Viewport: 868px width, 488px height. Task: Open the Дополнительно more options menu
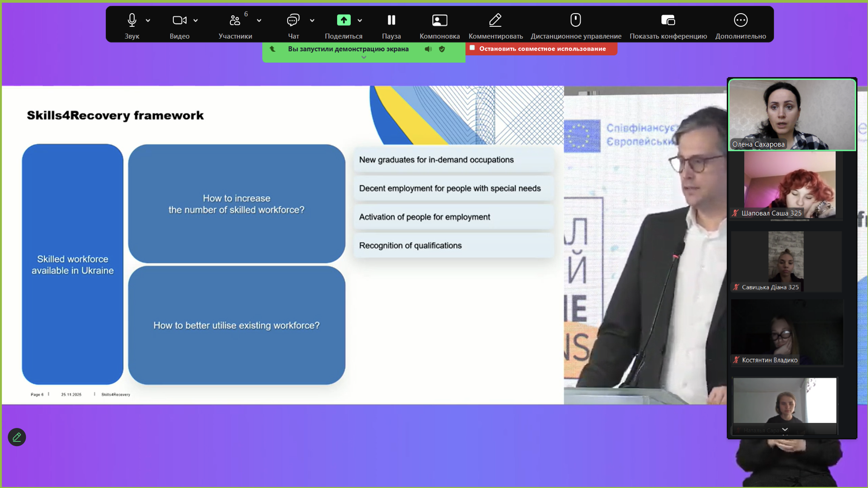point(740,20)
